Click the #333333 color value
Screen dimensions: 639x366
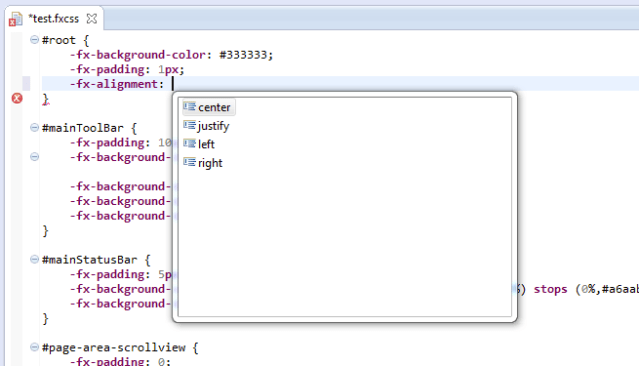pos(243,55)
